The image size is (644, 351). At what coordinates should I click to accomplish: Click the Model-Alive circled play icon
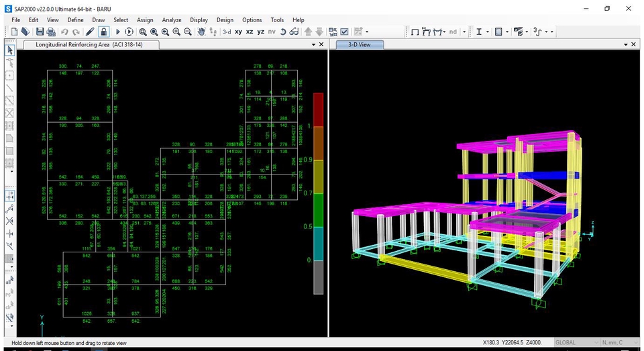(129, 32)
